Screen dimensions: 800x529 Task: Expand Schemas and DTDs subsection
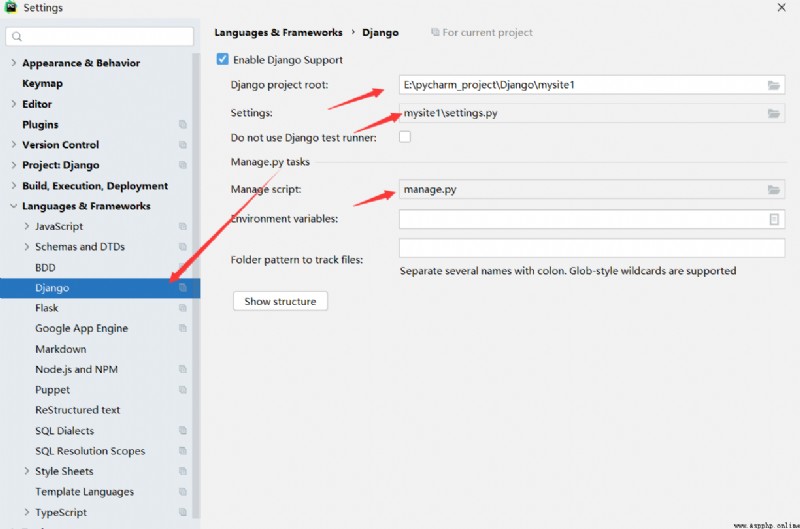click(x=27, y=246)
